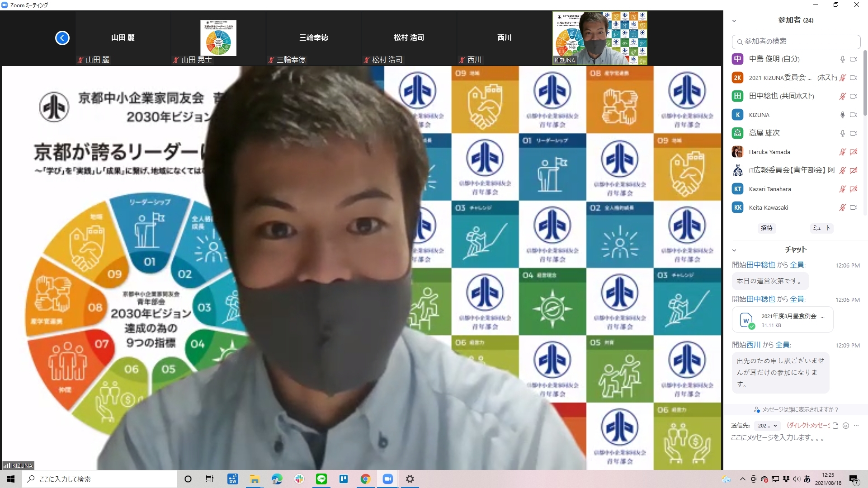868x488 pixels.
Task: Select 三輪幸徳 video tile
Action: pos(314,38)
